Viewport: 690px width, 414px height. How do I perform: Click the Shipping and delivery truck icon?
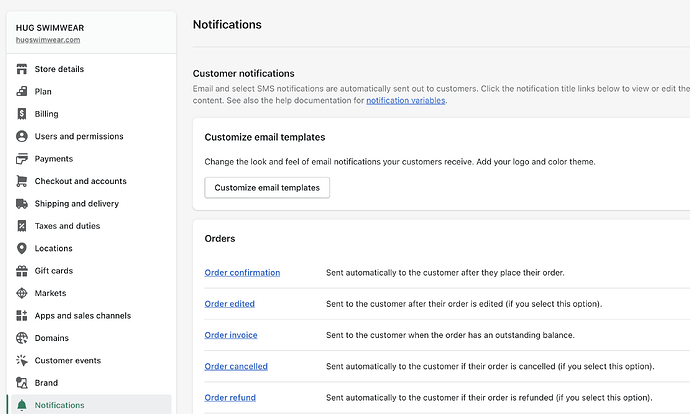pyautogui.click(x=22, y=203)
